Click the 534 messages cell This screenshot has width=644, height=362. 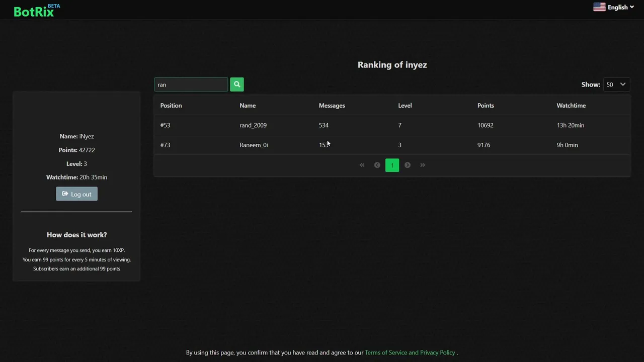click(x=324, y=125)
